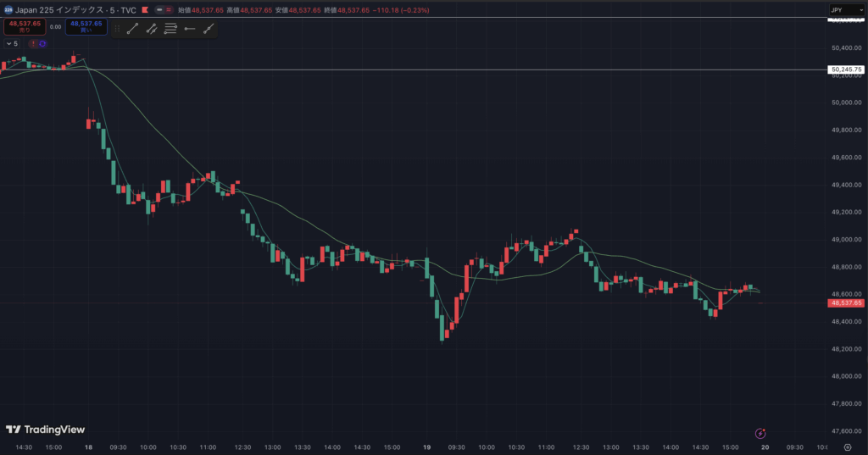Click the 50,245.75 horizontal line price label
The width and height of the screenshot is (868, 455).
846,69
